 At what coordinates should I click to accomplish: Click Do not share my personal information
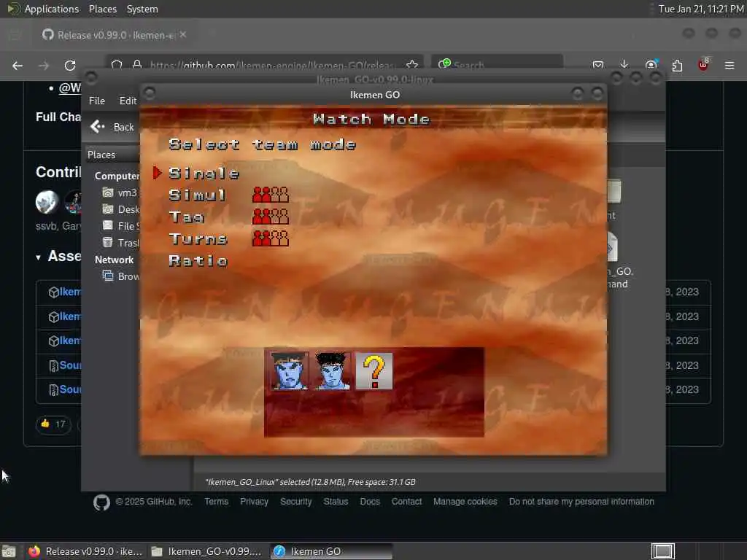[x=581, y=502]
